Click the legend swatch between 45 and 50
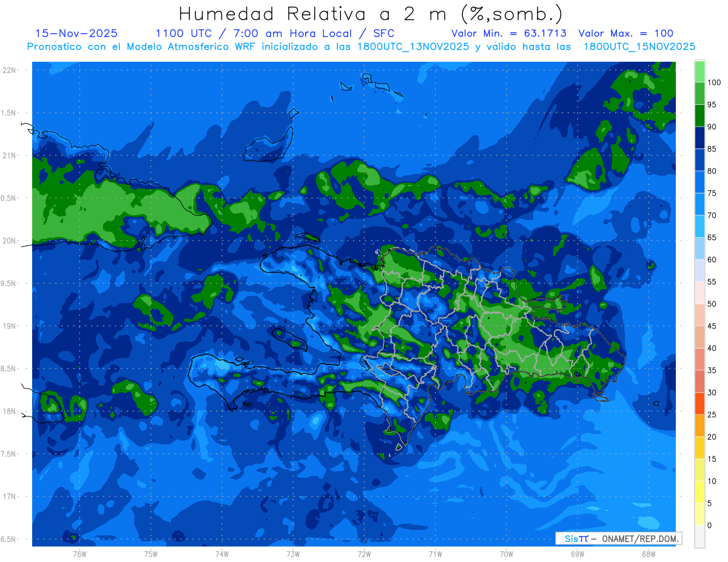 (699, 315)
